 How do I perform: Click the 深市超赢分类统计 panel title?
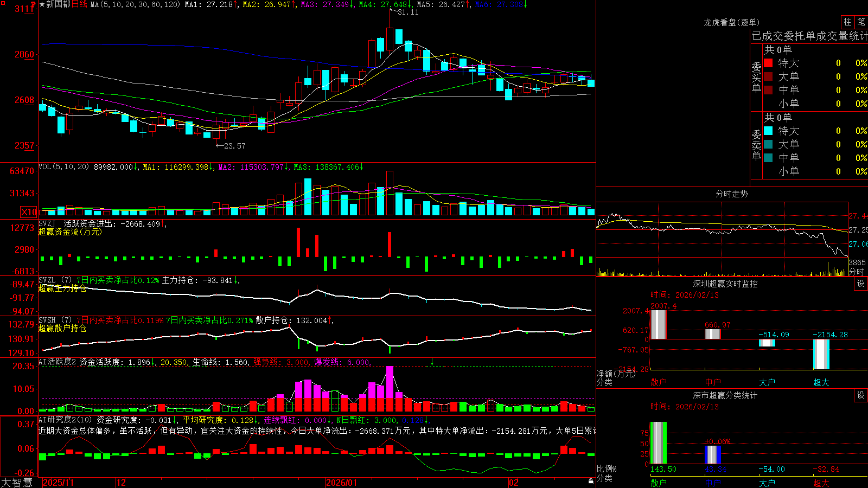725,395
